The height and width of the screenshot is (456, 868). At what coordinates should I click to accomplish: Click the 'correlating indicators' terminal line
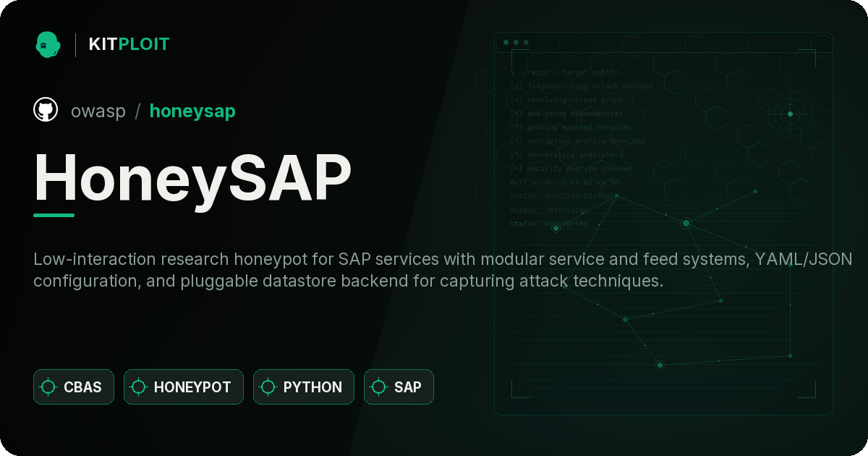click(x=566, y=155)
